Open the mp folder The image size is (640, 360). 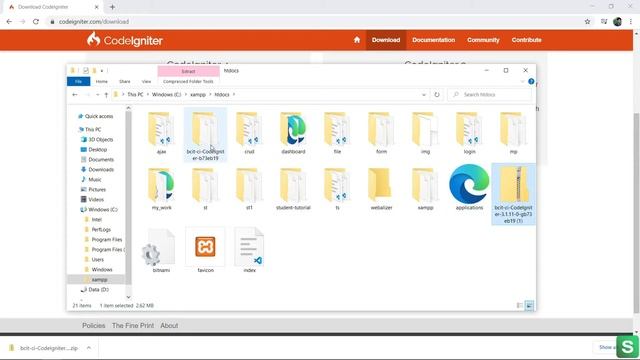click(x=513, y=133)
